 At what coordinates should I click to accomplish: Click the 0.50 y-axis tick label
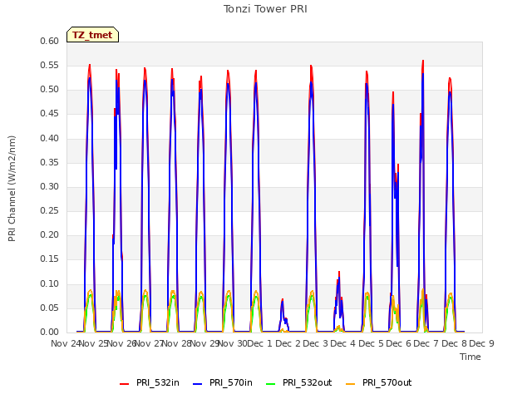[50, 90]
